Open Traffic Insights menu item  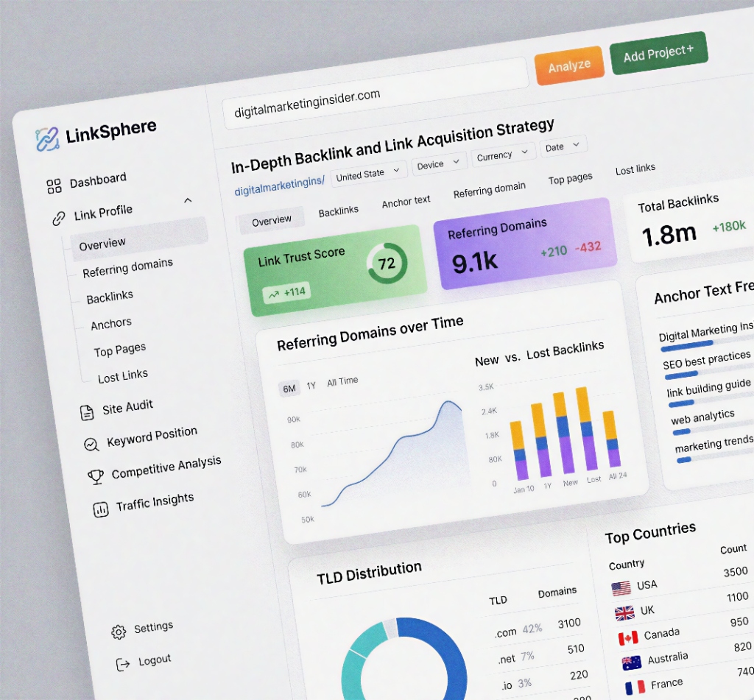pyautogui.click(x=155, y=503)
